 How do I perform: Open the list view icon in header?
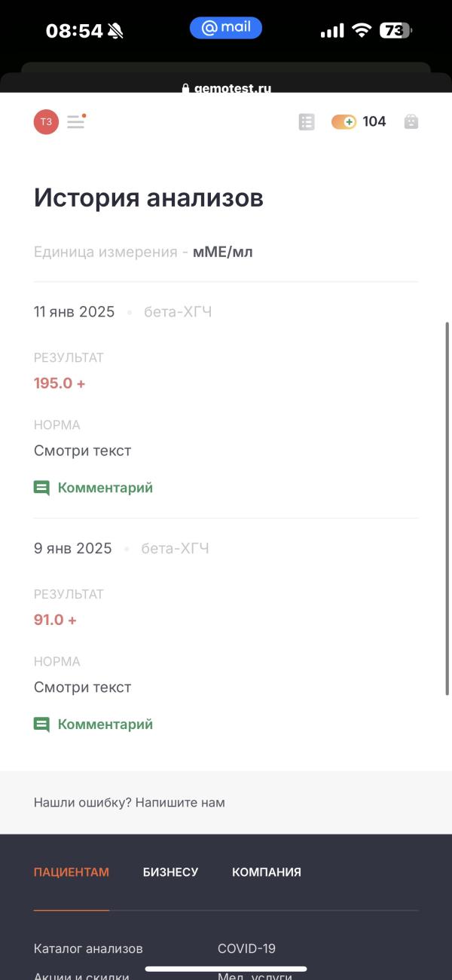306,122
